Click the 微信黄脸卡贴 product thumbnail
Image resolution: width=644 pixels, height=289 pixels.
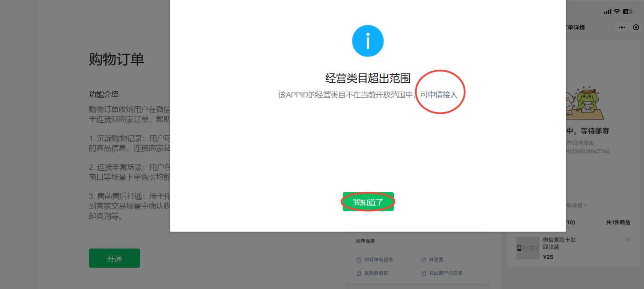pyautogui.click(x=528, y=248)
